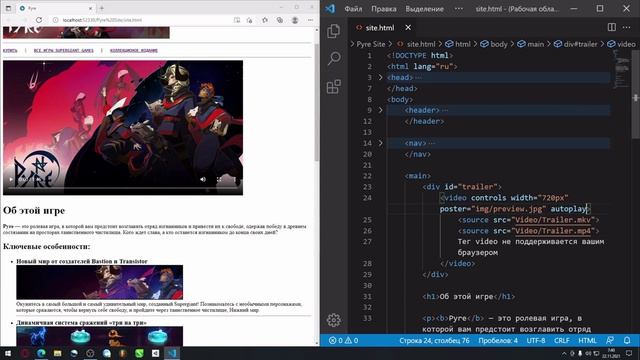Open the Manage gear in VS Code
Image resolution: width=640 pixels, height=360 pixels.
[x=333, y=320]
